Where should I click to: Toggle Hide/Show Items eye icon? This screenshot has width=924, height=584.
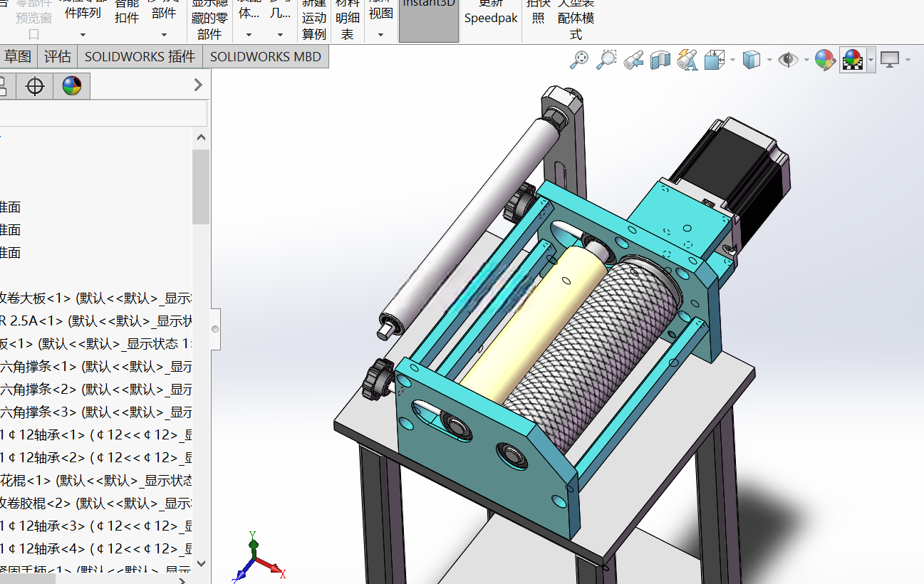click(789, 60)
